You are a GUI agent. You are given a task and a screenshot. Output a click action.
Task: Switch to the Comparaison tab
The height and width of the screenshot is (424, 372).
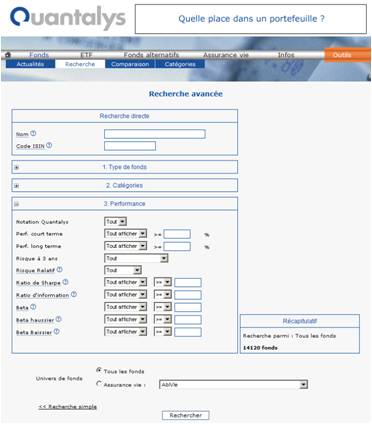(130, 64)
